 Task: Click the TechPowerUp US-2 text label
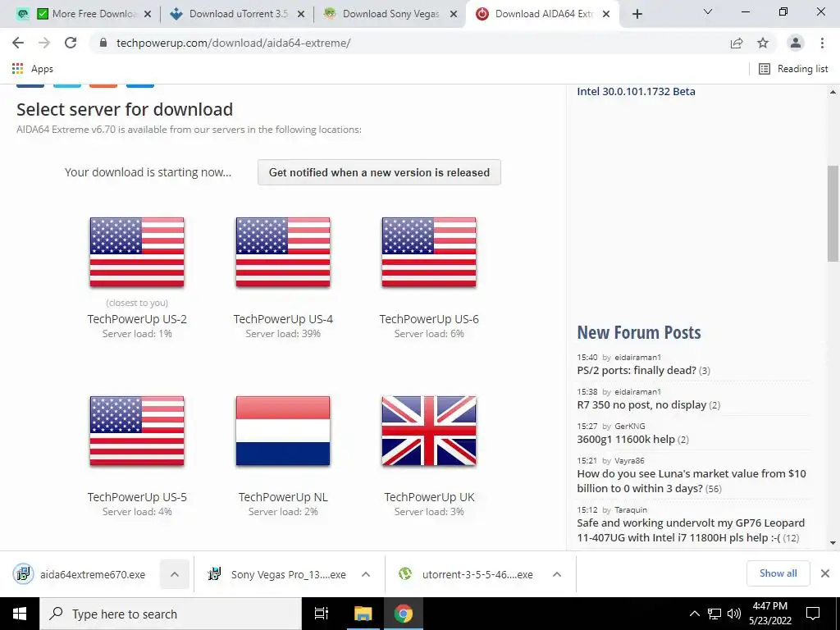pos(137,319)
